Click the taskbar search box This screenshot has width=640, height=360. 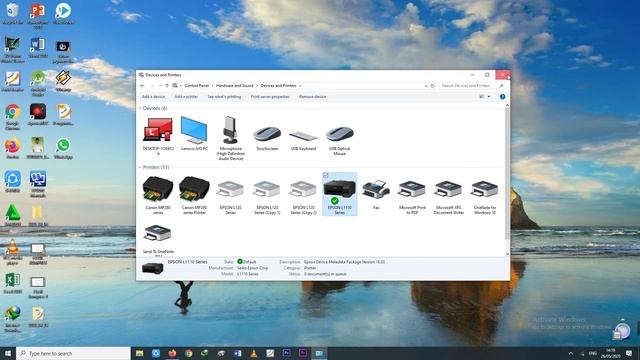pyautogui.click(x=73, y=353)
